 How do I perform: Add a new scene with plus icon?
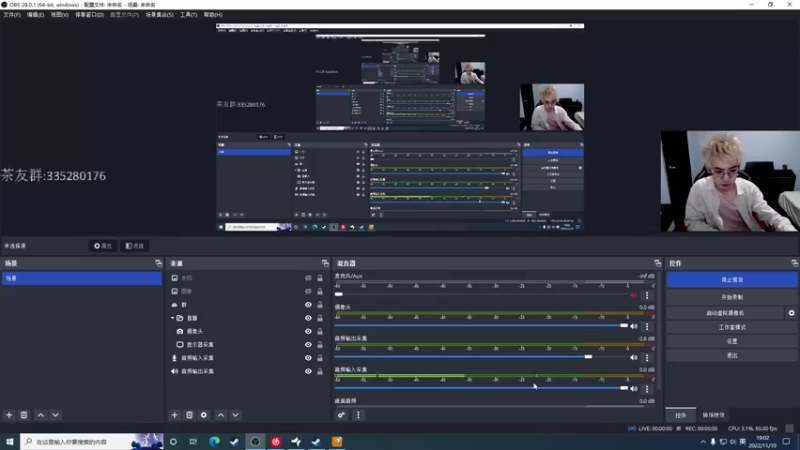pyautogui.click(x=9, y=415)
